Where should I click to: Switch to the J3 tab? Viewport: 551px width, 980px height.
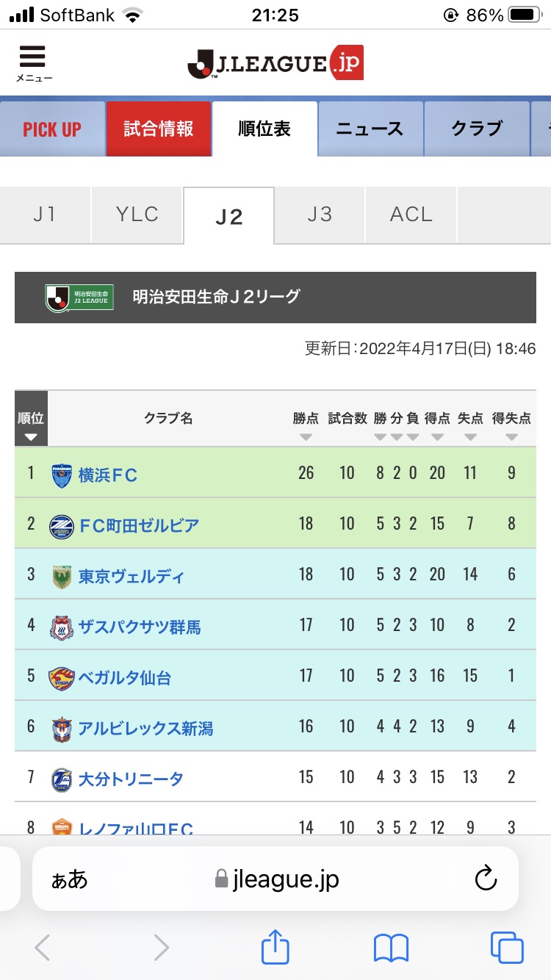320,215
